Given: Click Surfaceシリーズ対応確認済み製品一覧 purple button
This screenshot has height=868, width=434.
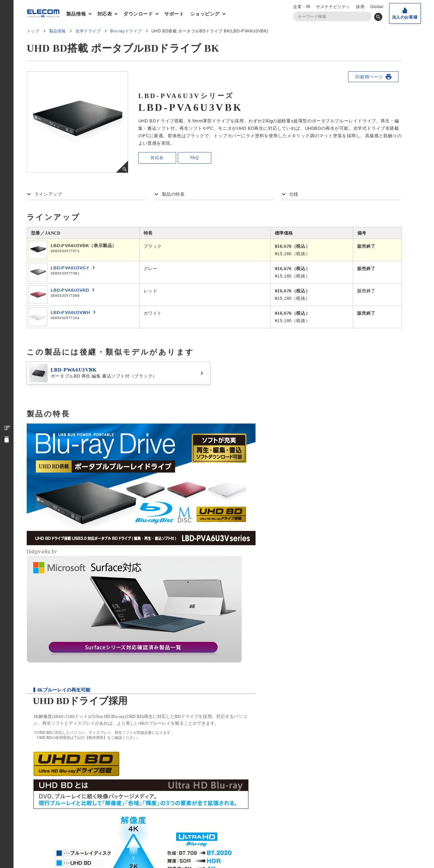Looking at the screenshot, I should pos(133,647).
